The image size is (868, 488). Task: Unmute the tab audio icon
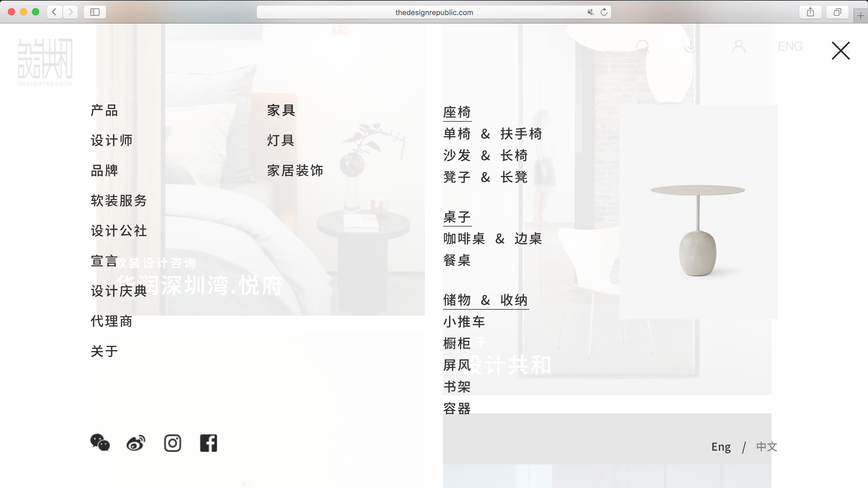[590, 12]
